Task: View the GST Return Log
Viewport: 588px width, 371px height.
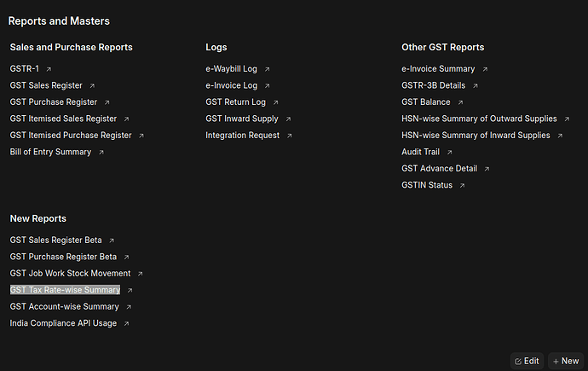Action: [235, 102]
